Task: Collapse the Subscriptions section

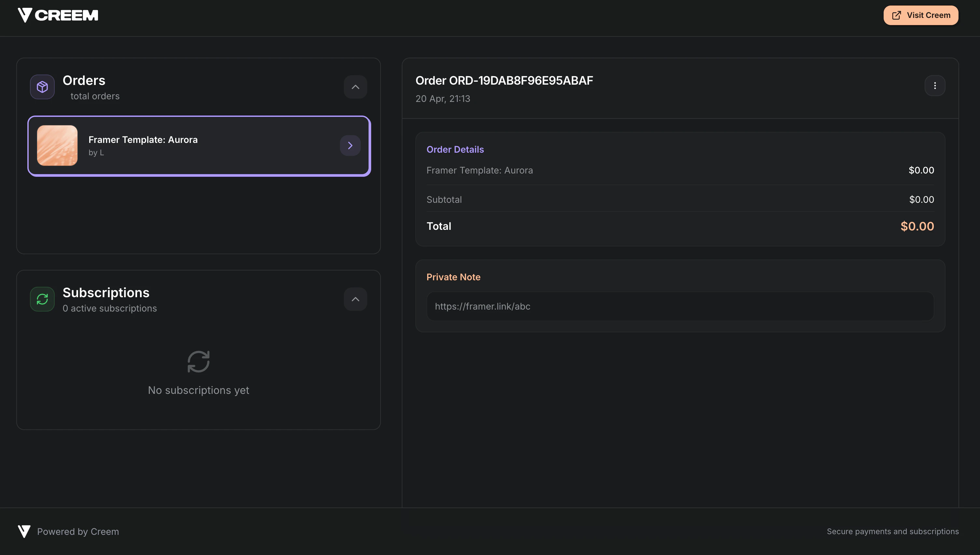Action: click(x=355, y=299)
